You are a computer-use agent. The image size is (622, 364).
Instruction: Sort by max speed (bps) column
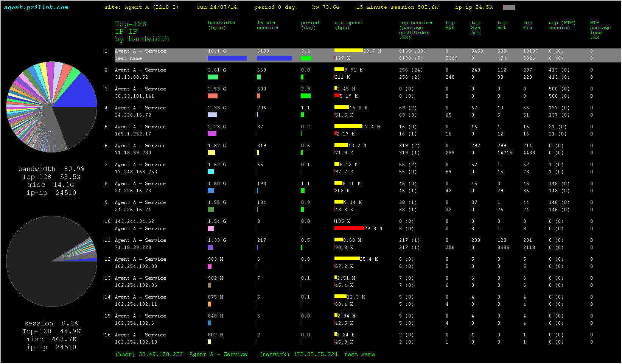pyautogui.click(x=348, y=25)
